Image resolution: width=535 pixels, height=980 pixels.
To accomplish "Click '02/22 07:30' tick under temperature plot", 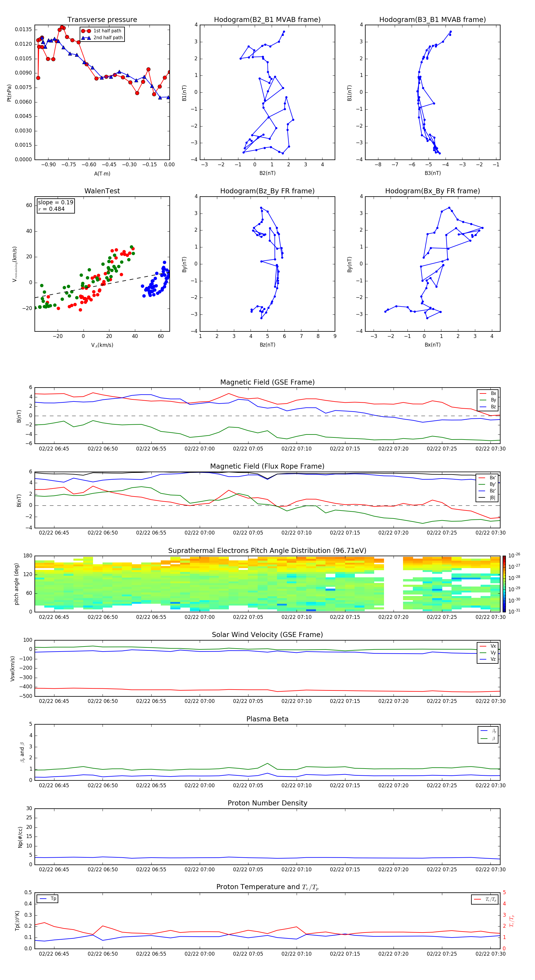I will [490, 954].
